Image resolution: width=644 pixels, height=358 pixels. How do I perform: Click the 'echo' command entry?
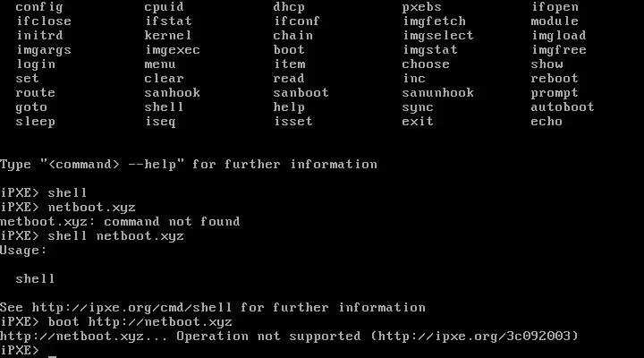point(547,121)
